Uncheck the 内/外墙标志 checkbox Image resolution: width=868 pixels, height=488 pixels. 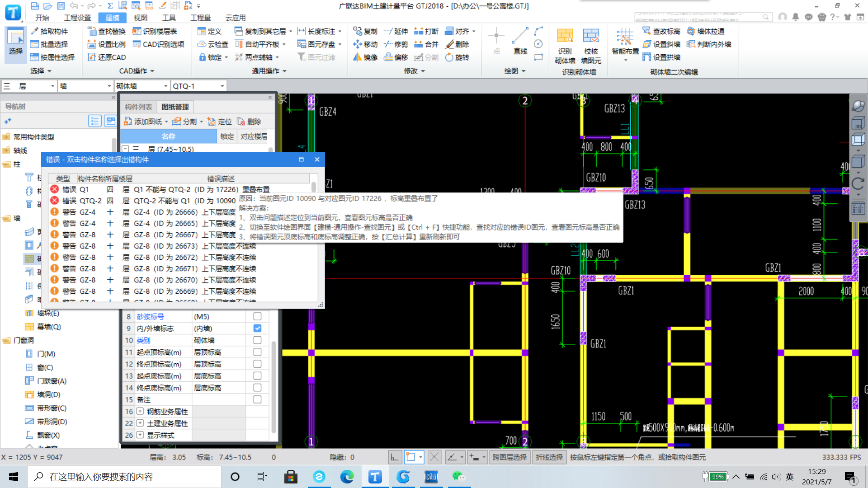pyautogui.click(x=257, y=328)
